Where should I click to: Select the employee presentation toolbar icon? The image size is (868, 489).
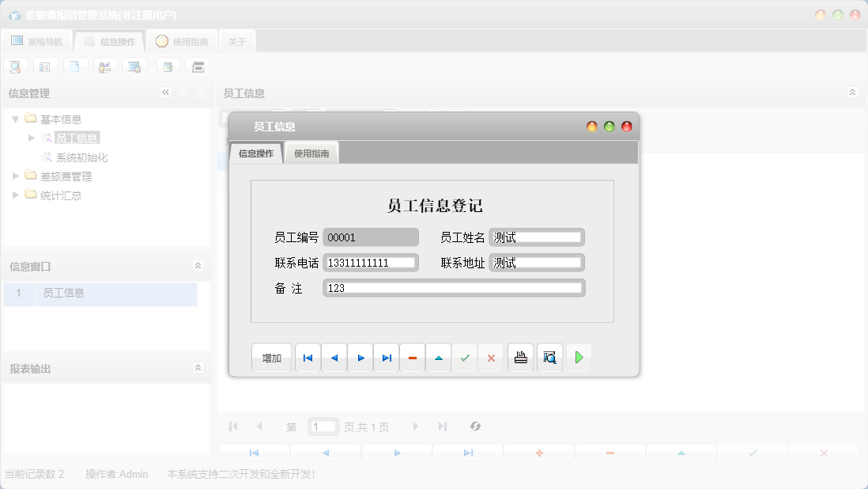pos(104,66)
